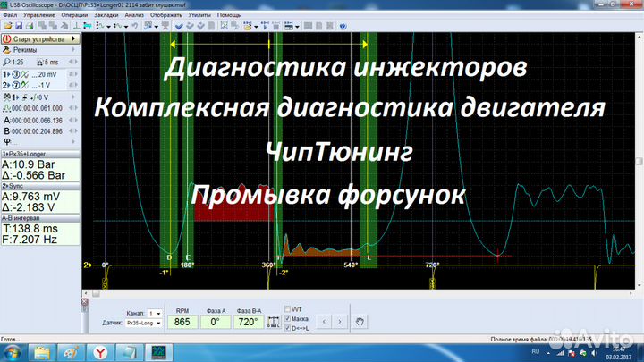Click the hand pan tool icon
Image resolution: width=644 pixels, height=362 pixels.
click(360, 322)
